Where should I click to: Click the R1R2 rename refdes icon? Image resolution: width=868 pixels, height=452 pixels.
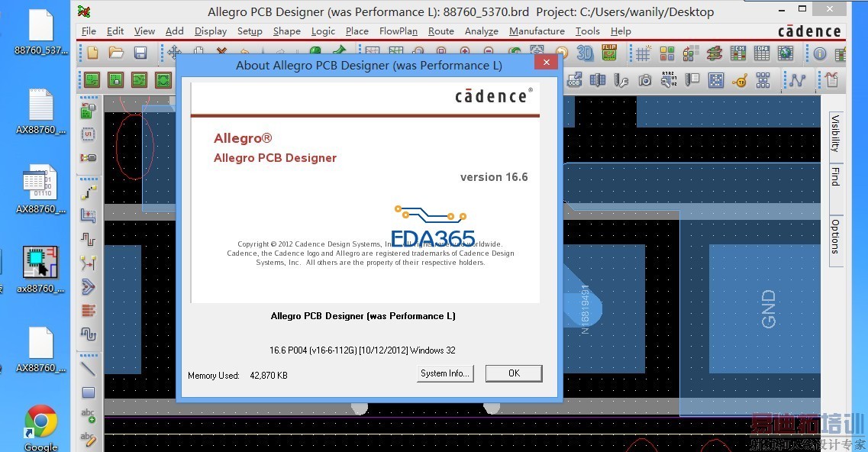(x=669, y=79)
